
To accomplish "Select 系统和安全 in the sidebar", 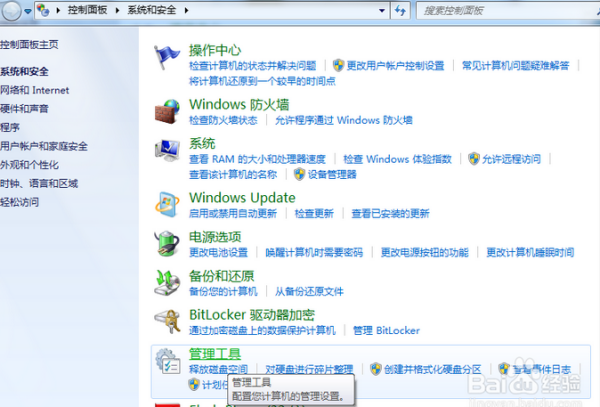I will [24, 72].
